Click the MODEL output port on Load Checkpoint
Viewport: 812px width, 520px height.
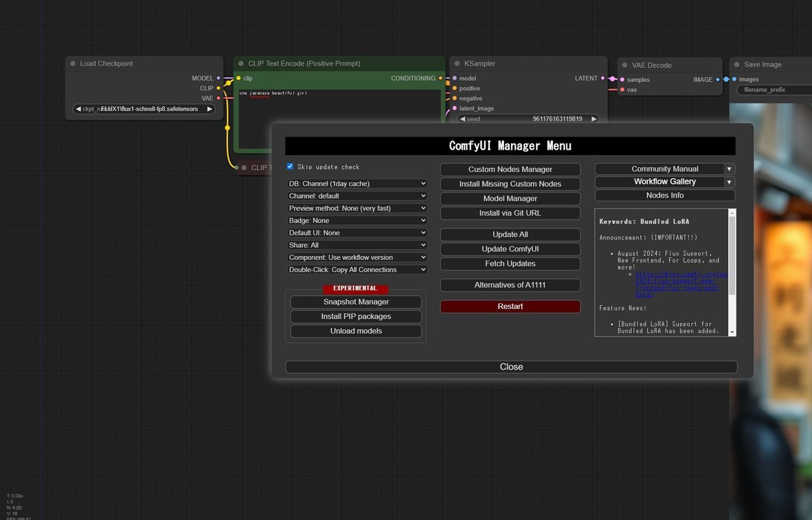tap(218, 79)
